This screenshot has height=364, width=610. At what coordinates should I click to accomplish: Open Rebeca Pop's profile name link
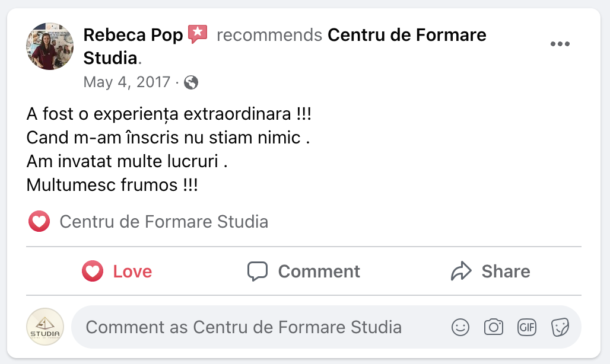pos(133,36)
